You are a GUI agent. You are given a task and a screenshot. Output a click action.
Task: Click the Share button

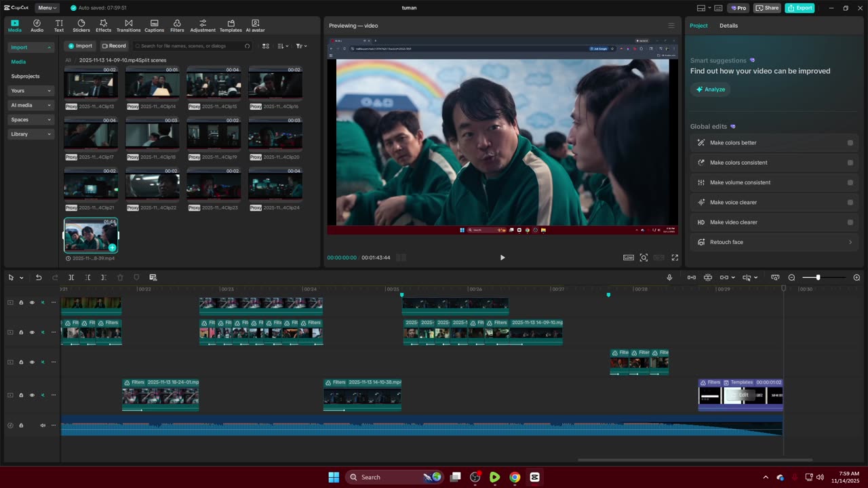[767, 8]
